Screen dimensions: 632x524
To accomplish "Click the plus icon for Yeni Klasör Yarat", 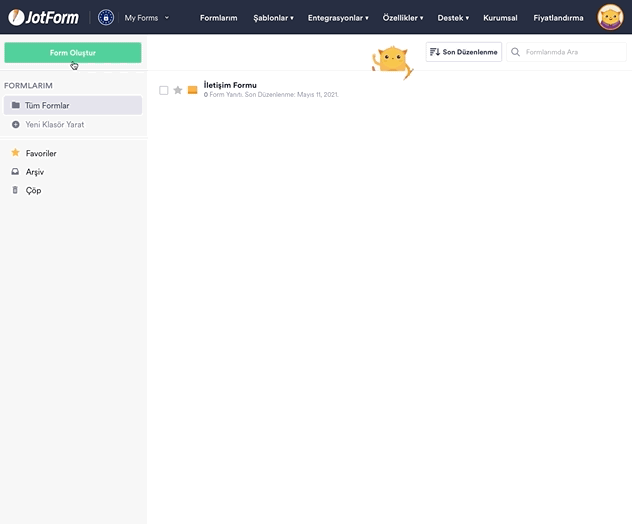I will point(16,125).
